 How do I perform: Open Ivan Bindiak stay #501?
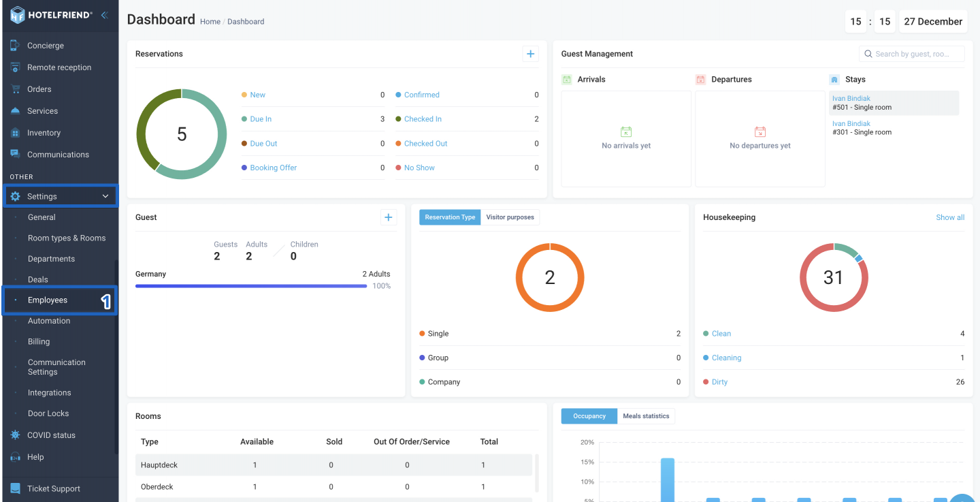click(x=894, y=103)
